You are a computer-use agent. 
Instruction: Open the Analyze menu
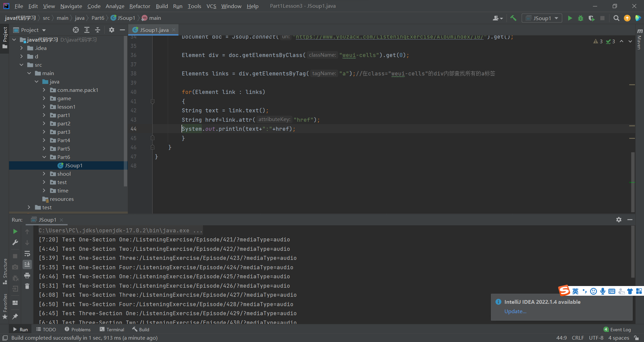pos(115,6)
